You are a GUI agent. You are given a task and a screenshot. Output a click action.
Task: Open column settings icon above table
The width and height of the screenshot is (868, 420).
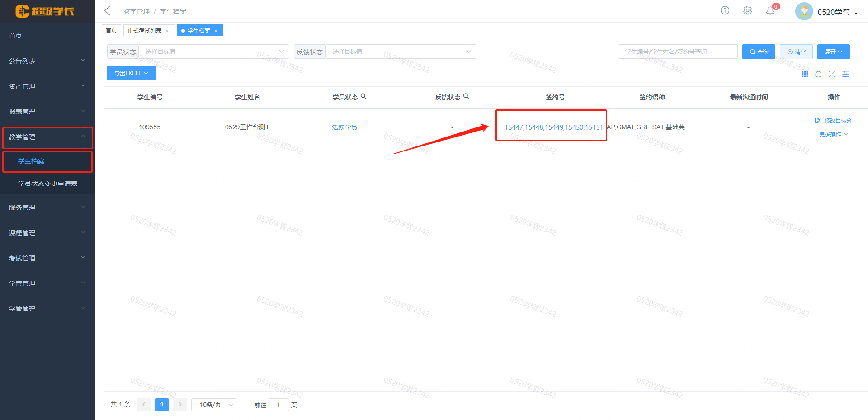845,74
